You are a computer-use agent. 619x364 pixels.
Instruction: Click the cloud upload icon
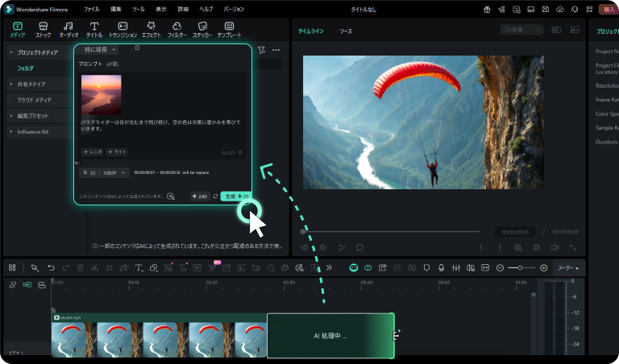(560, 10)
